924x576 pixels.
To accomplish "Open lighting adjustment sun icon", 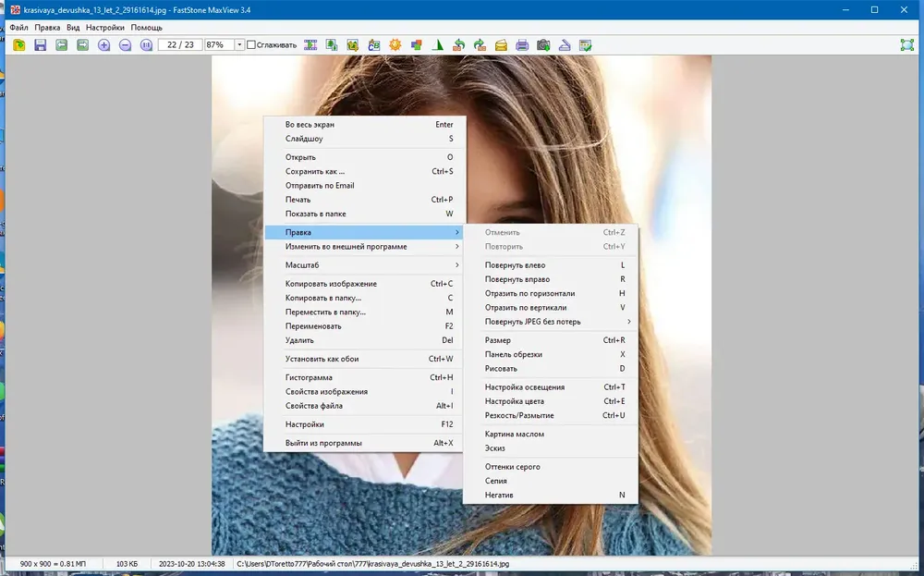I will 395,45.
